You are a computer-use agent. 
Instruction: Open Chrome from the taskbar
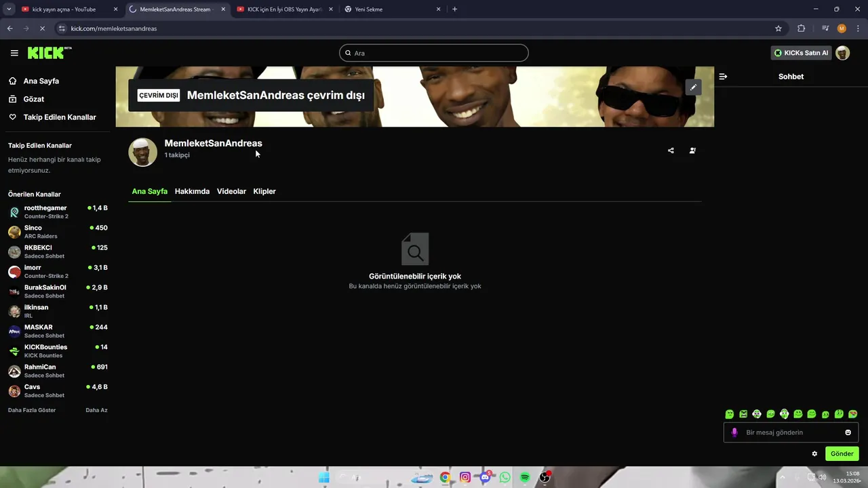tap(445, 477)
